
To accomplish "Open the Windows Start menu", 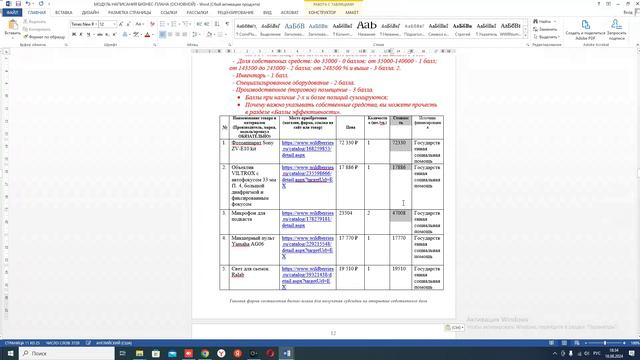I will pyautogui.click(x=10, y=353).
